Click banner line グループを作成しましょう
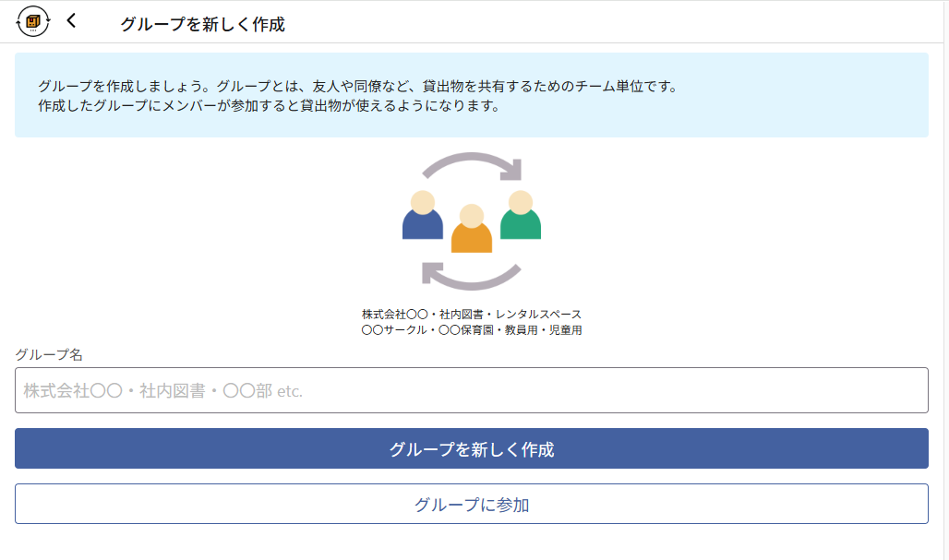This screenshot has height=560, width=949. (x=357, y=87)
